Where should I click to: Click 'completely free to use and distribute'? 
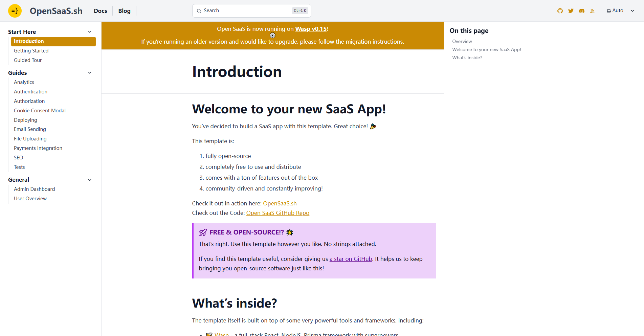253,167
